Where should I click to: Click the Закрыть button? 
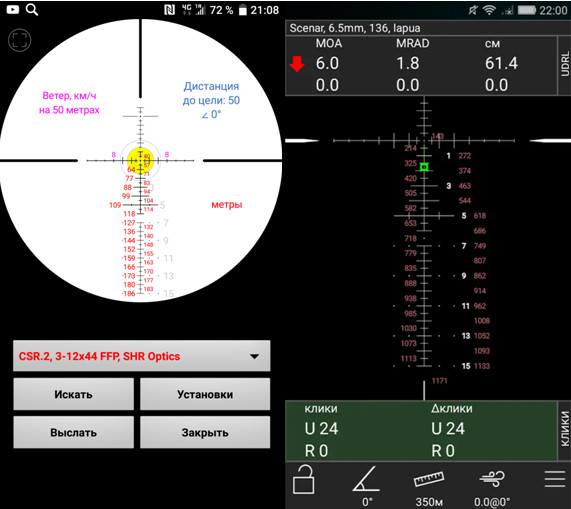click(205, 432)
